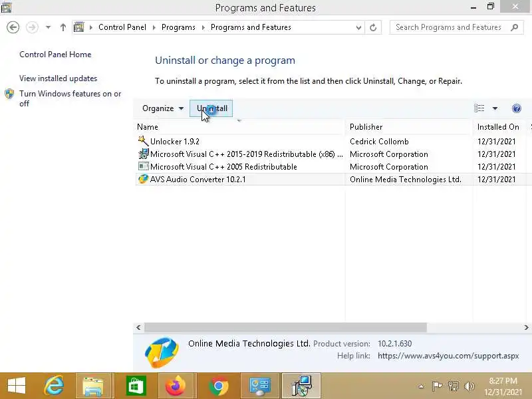Click the horizontal scrollbar left arrow
The image size is (532, 399).
138,327
